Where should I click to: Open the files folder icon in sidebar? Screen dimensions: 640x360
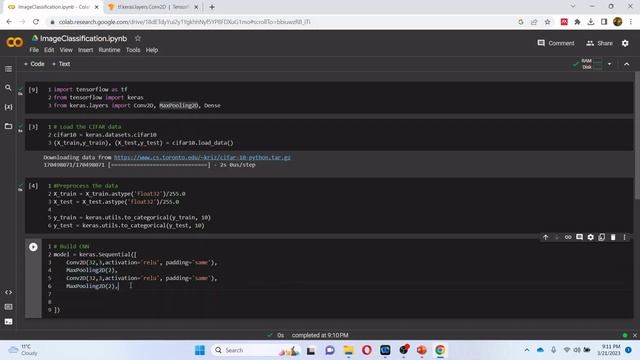[8, 126]
